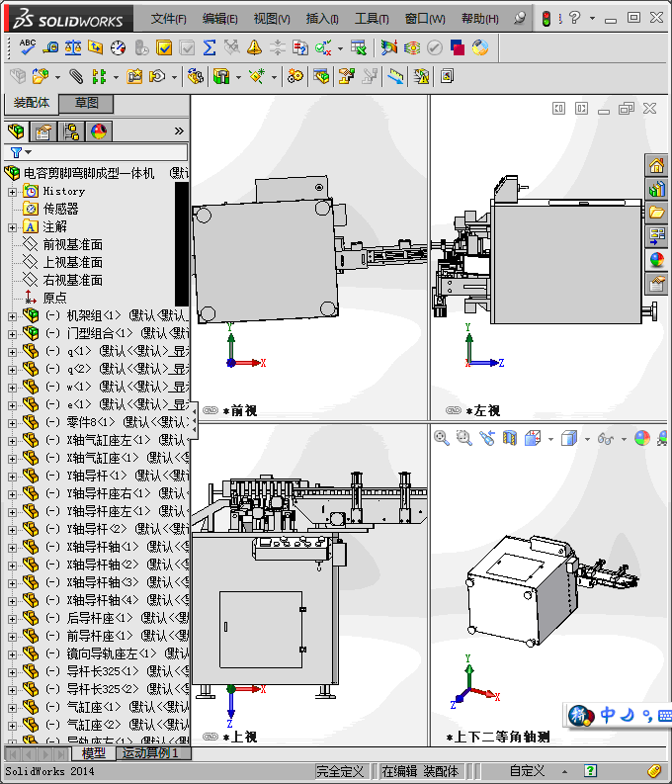Open task pane Design Library icon
Screen dimensions: 672x784
[656, 189]
